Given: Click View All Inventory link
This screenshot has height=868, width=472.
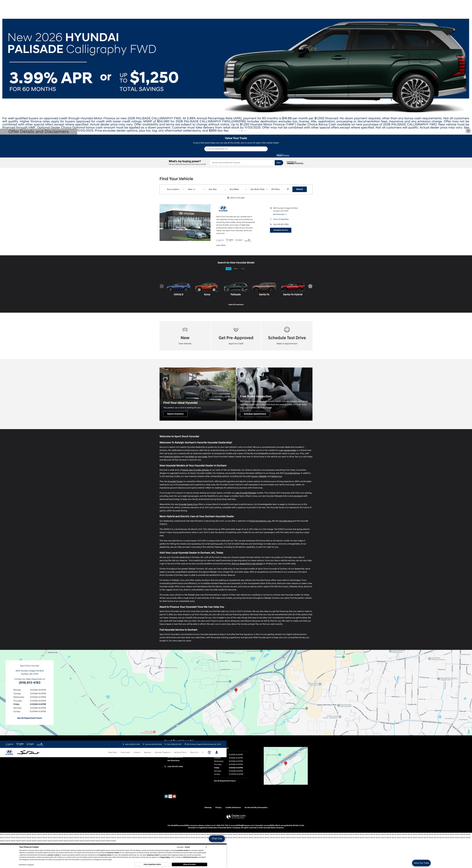Looking at the screenshot, I should coord(236,305).
